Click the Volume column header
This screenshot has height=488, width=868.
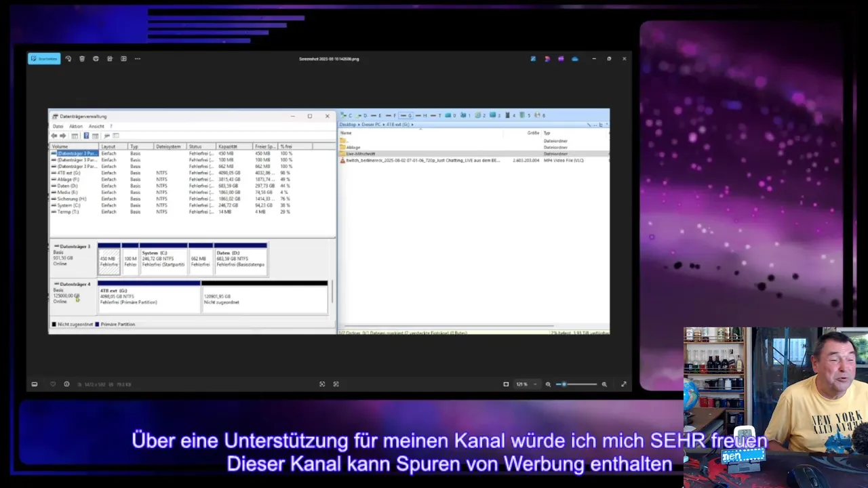(x=75, y=146)
